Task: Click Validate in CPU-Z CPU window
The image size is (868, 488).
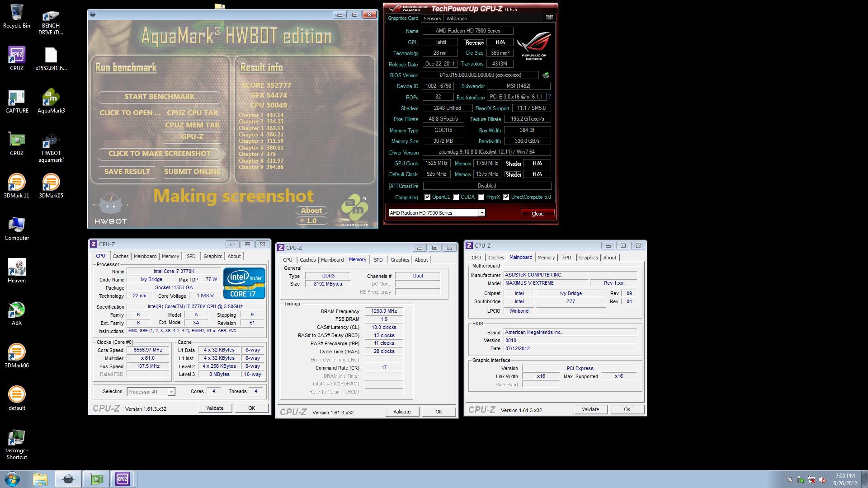Action: click(215, 408)
